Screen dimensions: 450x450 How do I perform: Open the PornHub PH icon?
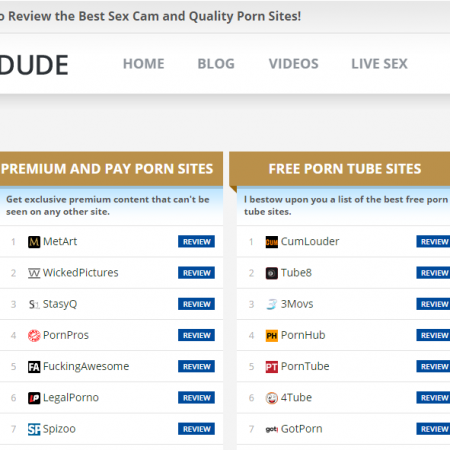click(x=272, y=335)
